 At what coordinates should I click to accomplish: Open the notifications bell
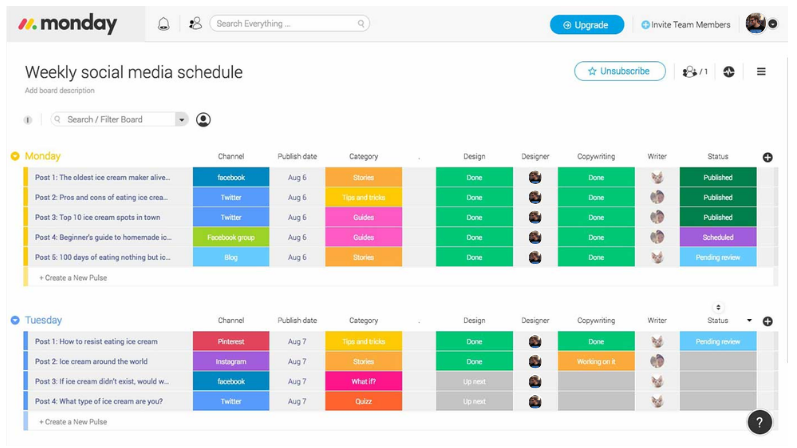164,24
